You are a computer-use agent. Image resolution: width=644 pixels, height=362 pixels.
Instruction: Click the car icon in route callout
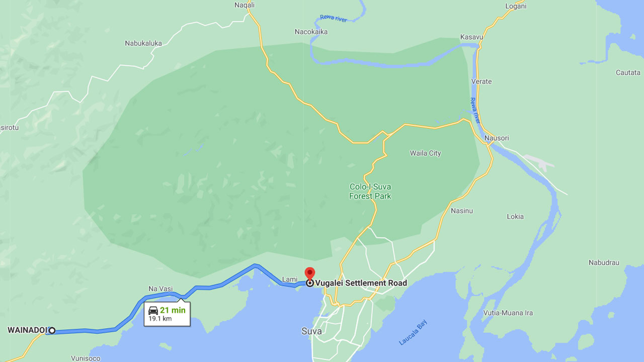point(153,310)
